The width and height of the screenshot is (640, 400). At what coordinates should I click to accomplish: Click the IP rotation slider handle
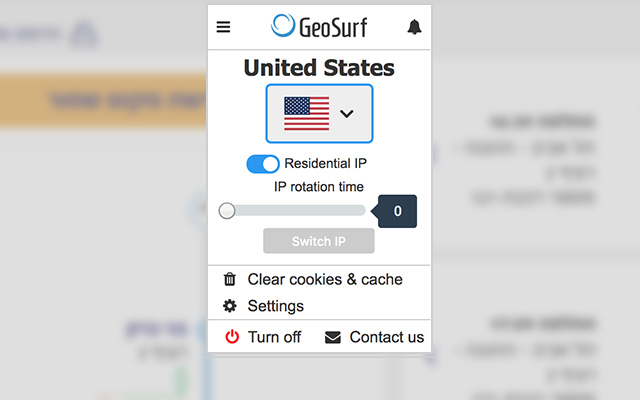(x=227, y=211)
